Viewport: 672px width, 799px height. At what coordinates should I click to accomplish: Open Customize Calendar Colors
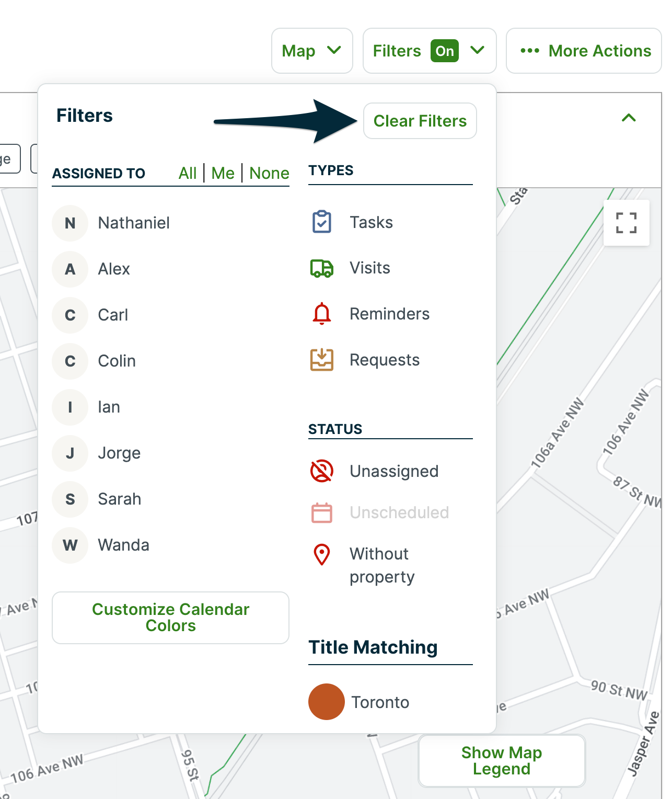point(170,618)
